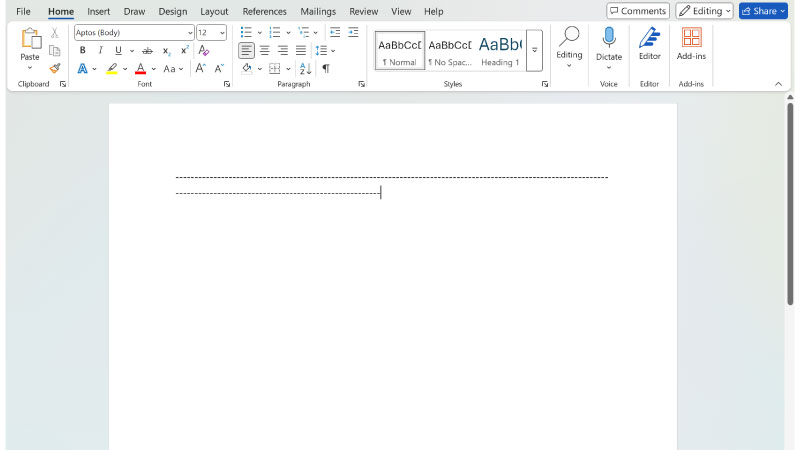Open Font dialog launcher
This screenshot has width=800, height=450.
click(x=227, y=84)
